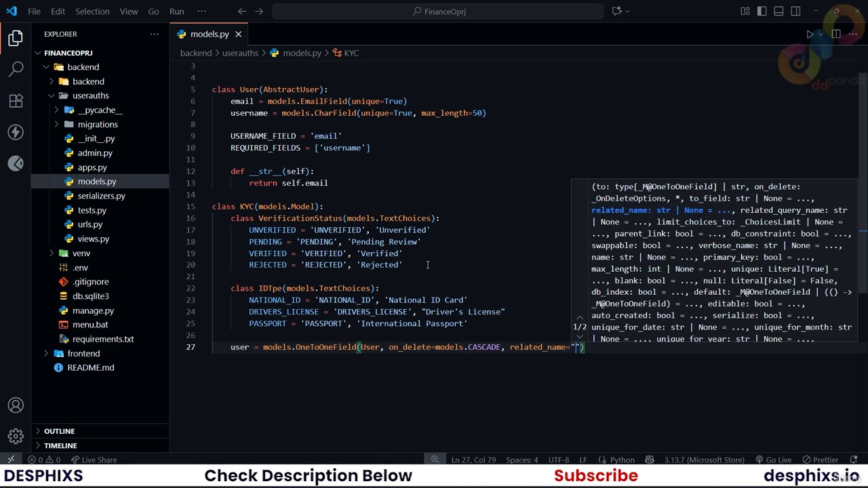Open dropdown arrow next to Copilot chat icon
This screenshot has height=488, width=868.
pos(627,11)
